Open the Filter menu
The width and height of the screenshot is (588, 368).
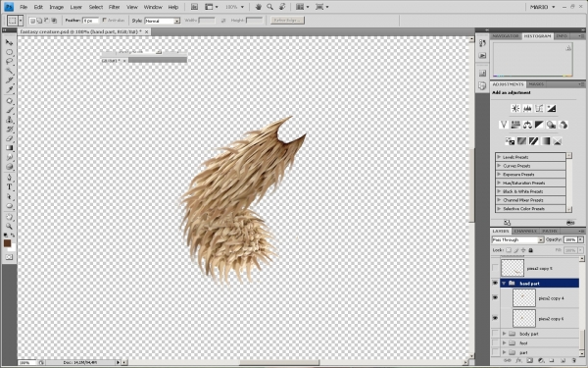[x=114, y=7]
